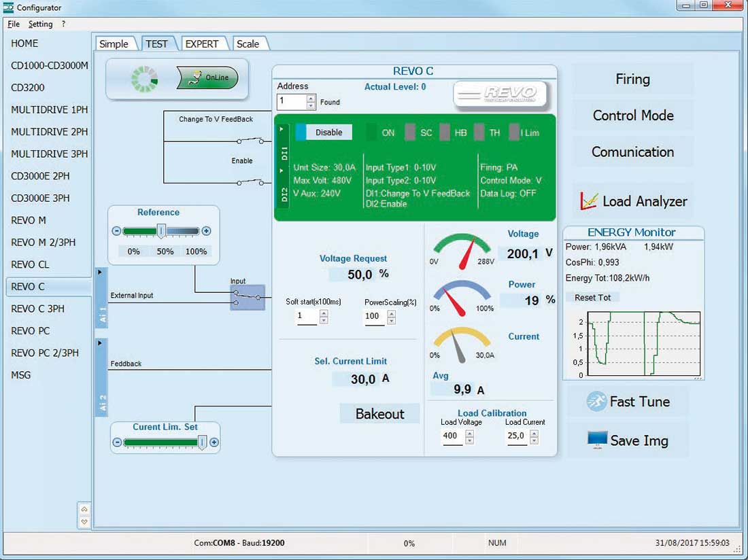748x560 pixels.
Task: Click the Current gauge dial
Action: click(x=462, y=345)
